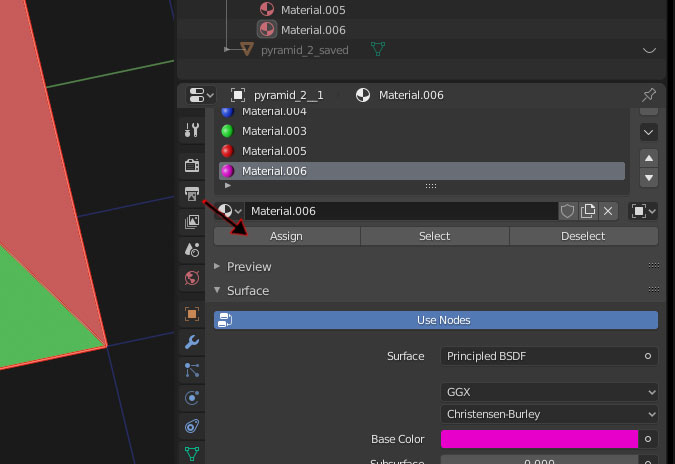
Task: Click Material.006 breadcrumb sphere icon
Action: tap(362, 95)
